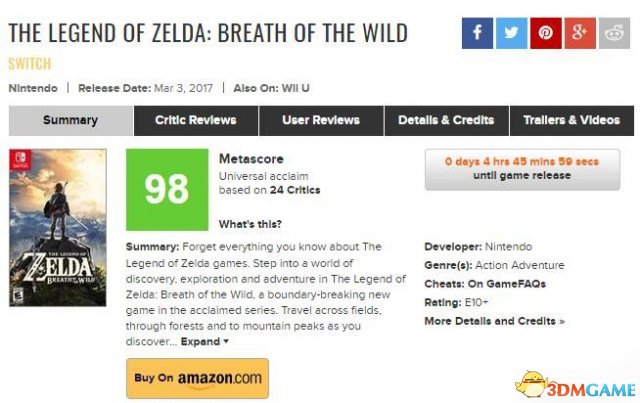Image resolution: width=640 pixels, height=403 pixels.
Task: Click the release countdown timer box
Action: (x=522, y=169)
